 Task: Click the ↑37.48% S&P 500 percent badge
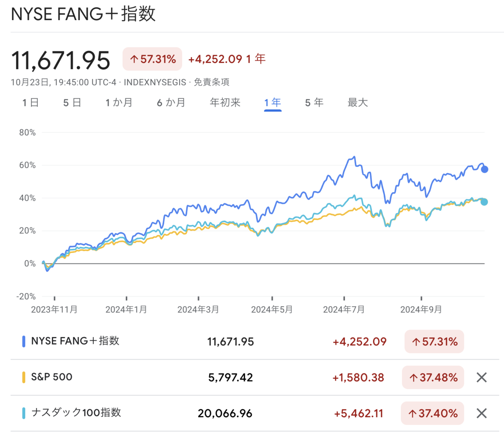point(433,377)
